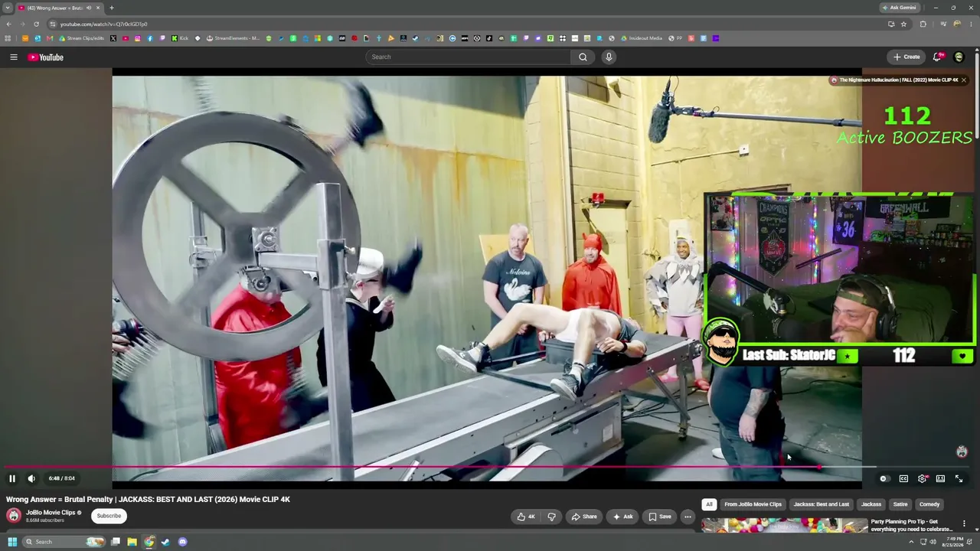980x551 pixels.
Task: Open a new browser tab
Action: click(x=112, y=8)
